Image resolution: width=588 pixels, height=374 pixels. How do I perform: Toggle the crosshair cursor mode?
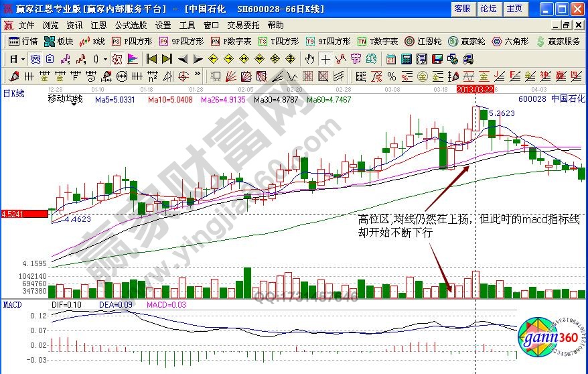(325, 59)
